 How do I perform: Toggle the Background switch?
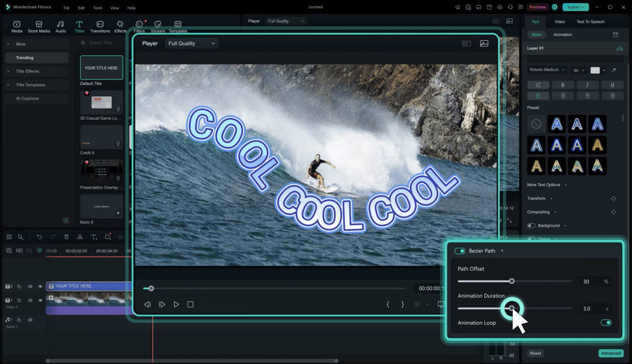(531, 226)
